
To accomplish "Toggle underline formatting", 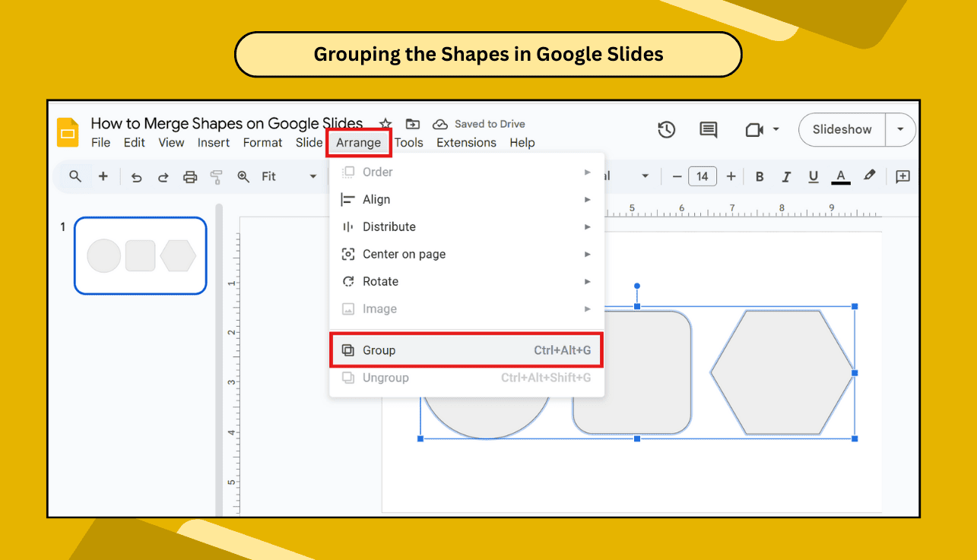I will point(813,176).
